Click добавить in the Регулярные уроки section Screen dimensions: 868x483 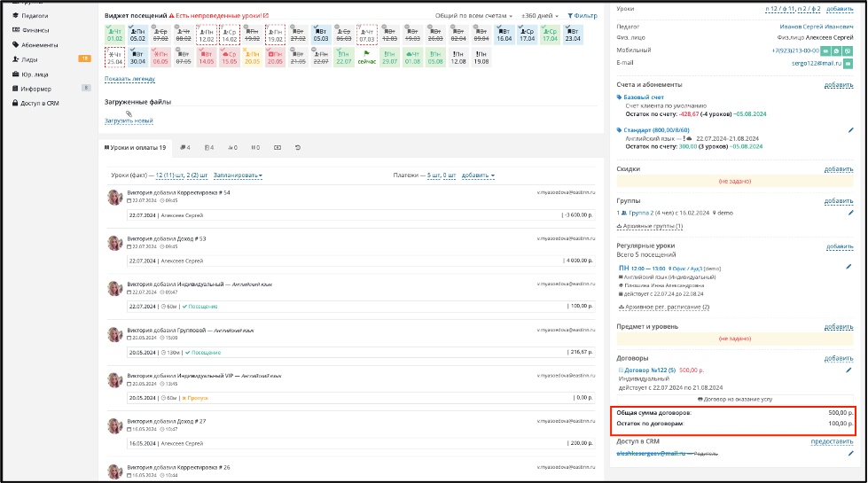pyautogui.click(x=840, y=246)
